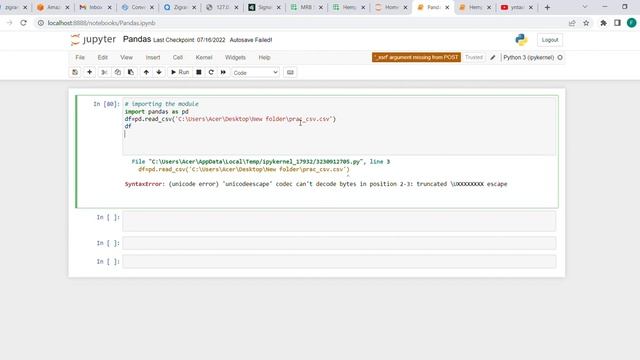Open the View menu
This screenshot has height=360, width=640.
tap(127, 58)
